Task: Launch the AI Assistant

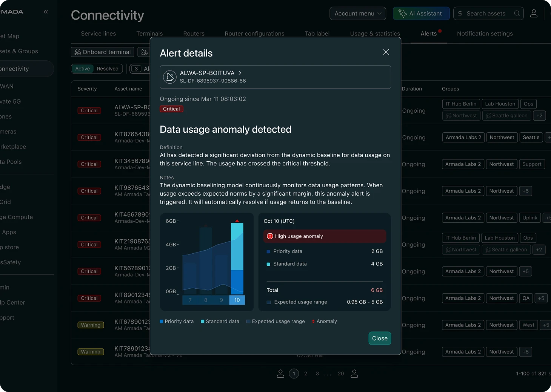Action: point(421,14)
